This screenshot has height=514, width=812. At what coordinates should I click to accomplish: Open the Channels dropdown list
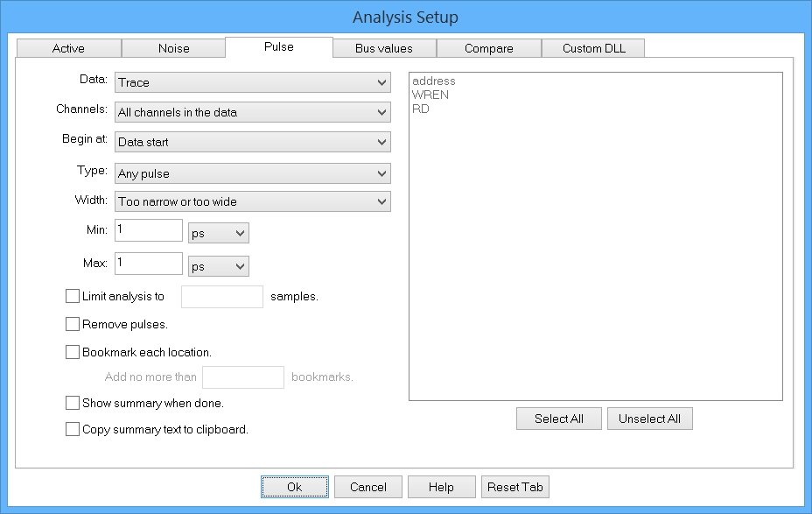[x=252, y=112]
